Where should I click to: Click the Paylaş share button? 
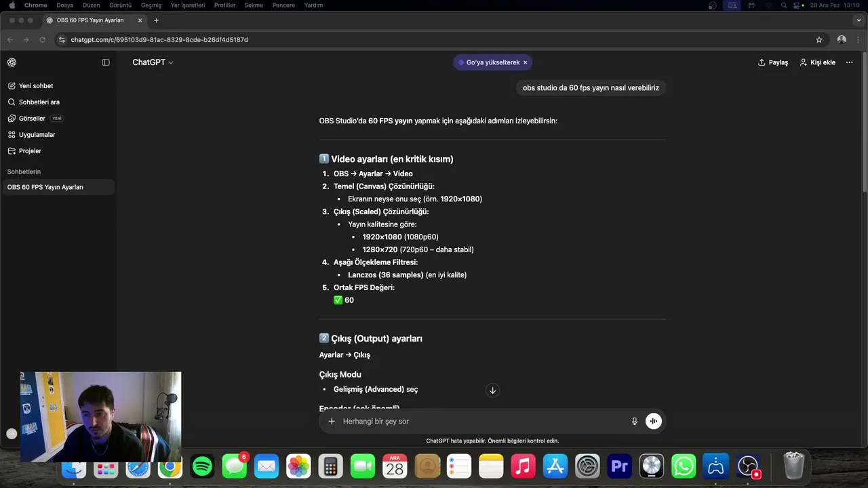pos(773,62)
